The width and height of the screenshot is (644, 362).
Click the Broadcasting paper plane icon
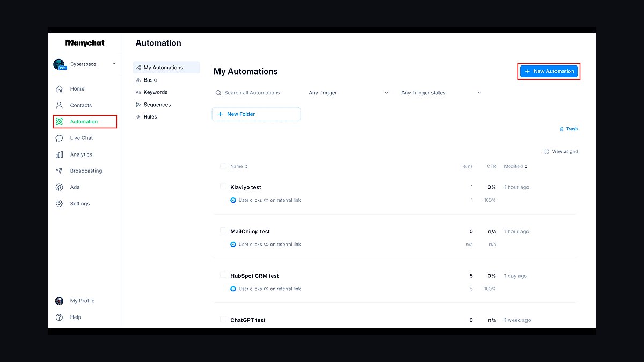59,171
